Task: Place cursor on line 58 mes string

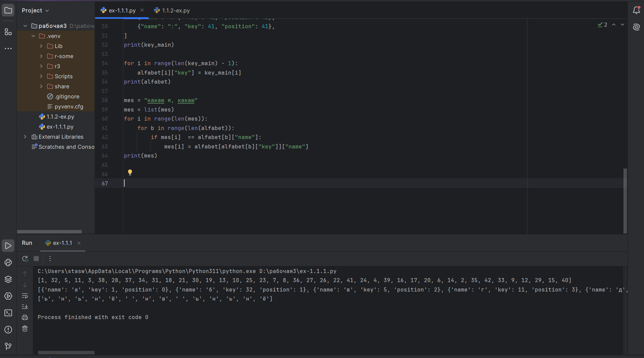Action: click(171, 100)
